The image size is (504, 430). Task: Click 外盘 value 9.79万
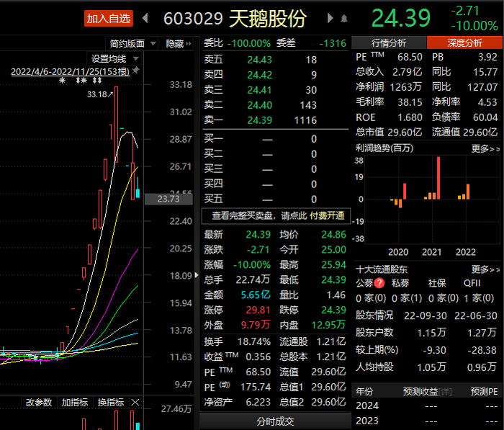pyautogui.click(x=256, y=325)
